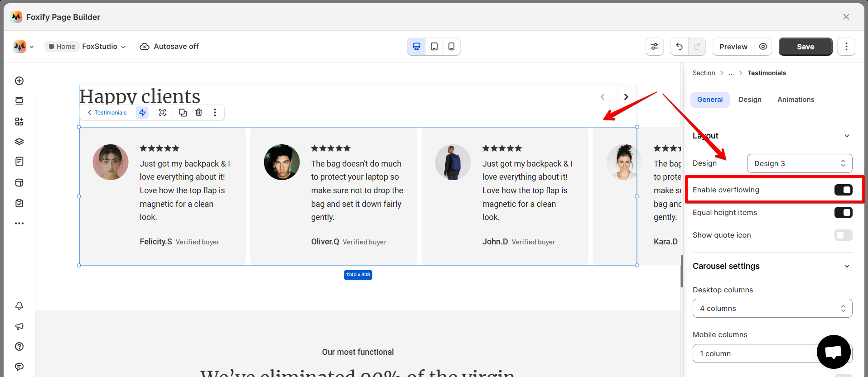Click the add element plus icon in sidebar
The width and height of the screenshot is (868, 377).
point(19,81)
